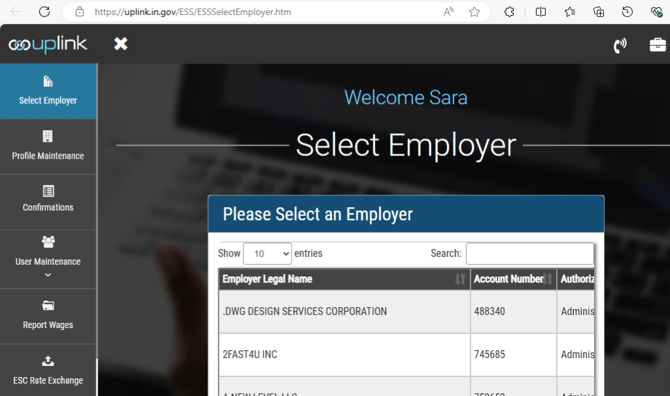Open the Read aloud icon in address bar
Screen dimensions: 670x396
448,12
